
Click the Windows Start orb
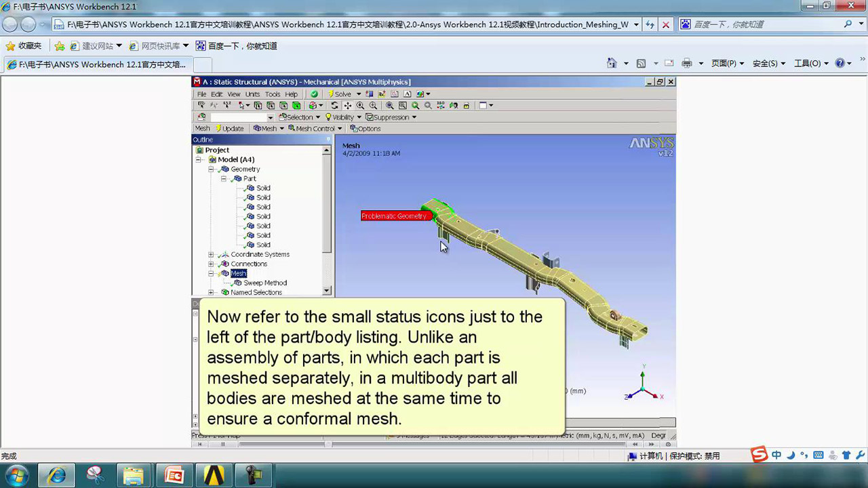[16, 474]
